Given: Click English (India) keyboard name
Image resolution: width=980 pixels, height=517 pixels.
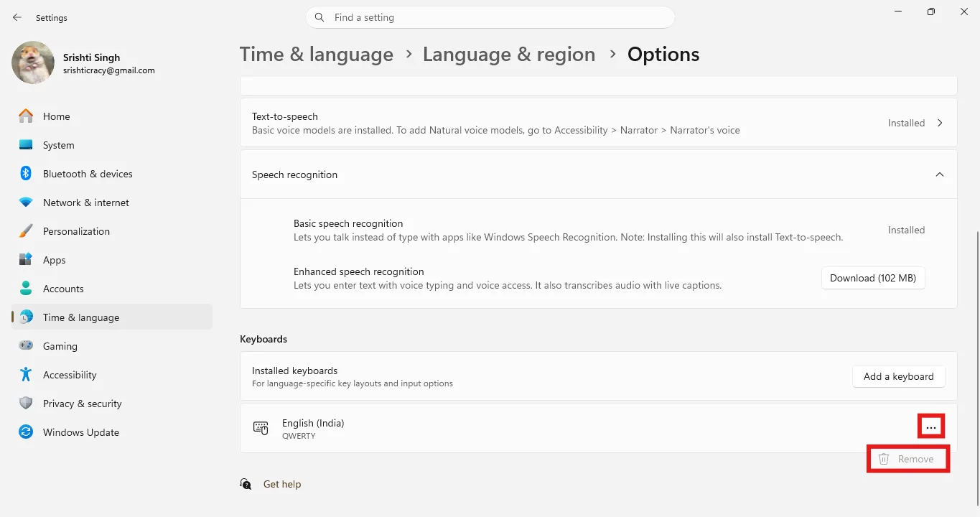Looking at the screenshot, I should tap(313, 423).
